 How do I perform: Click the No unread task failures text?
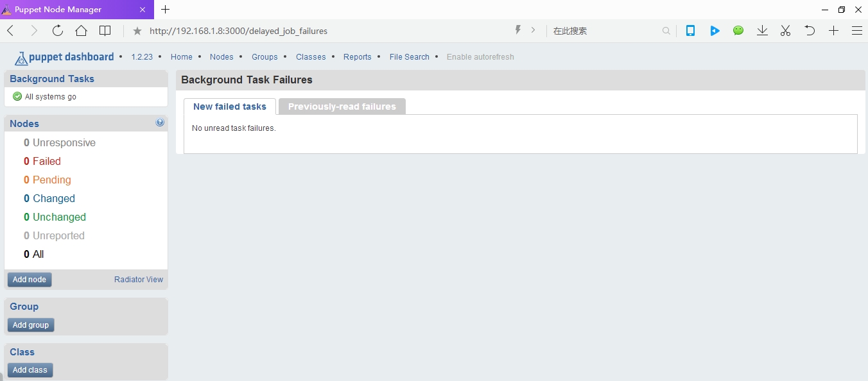[234, 128]
